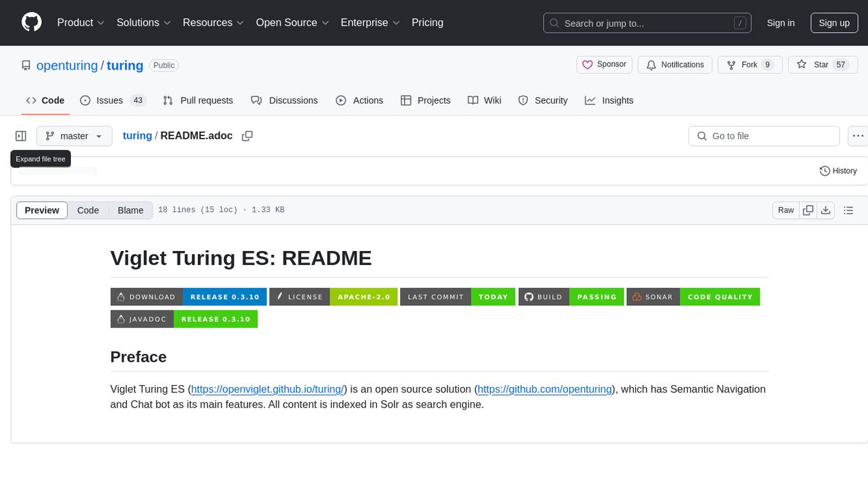Expand the Solutions menu
Viewport: 868px width, 488px height.
coord(144,22)
